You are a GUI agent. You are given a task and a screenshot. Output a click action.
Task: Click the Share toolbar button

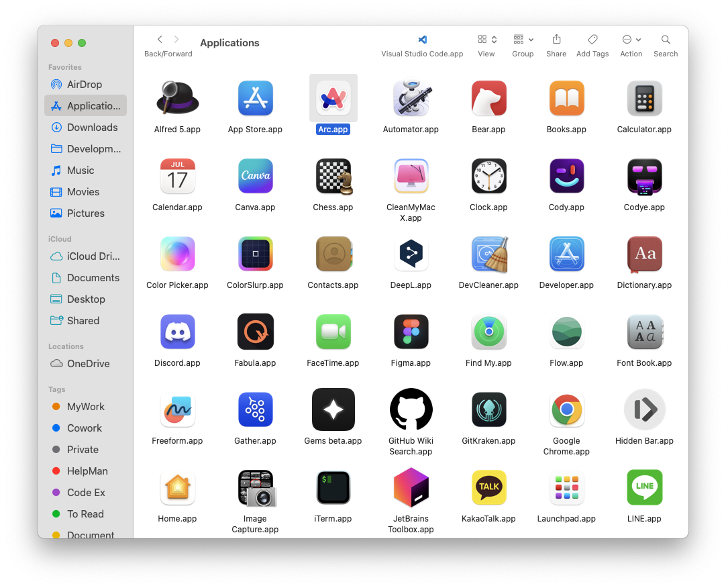click(x=556, y=40)
